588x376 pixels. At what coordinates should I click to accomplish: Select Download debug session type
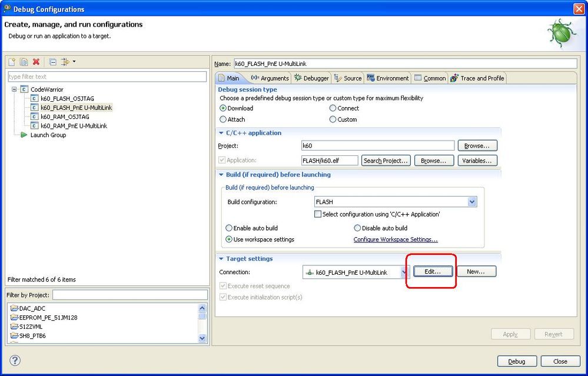tap(223, 108)
